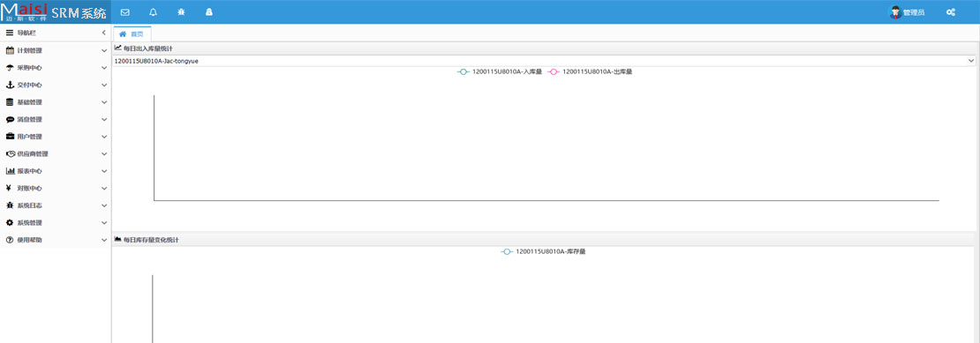Click the chat bubble icon for 消息管理
980x343 pixels.
point(10,119)
